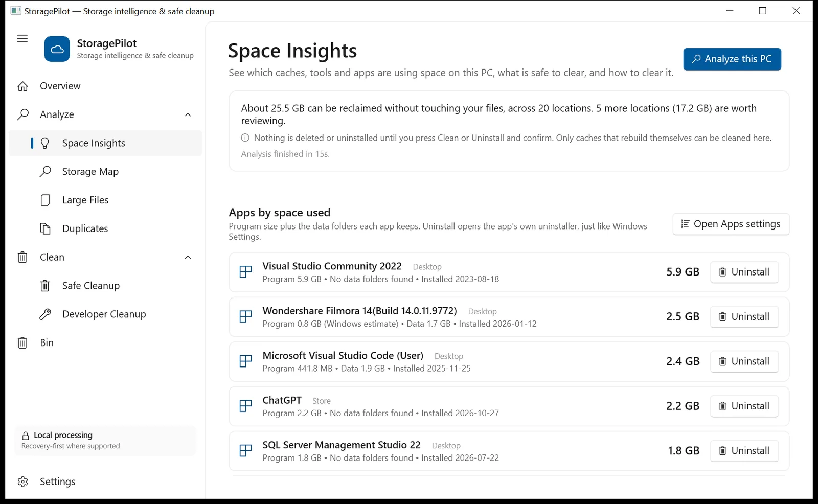Click the info icon beside the deletion notice
818x504 pixels.
tap(245, 138)
